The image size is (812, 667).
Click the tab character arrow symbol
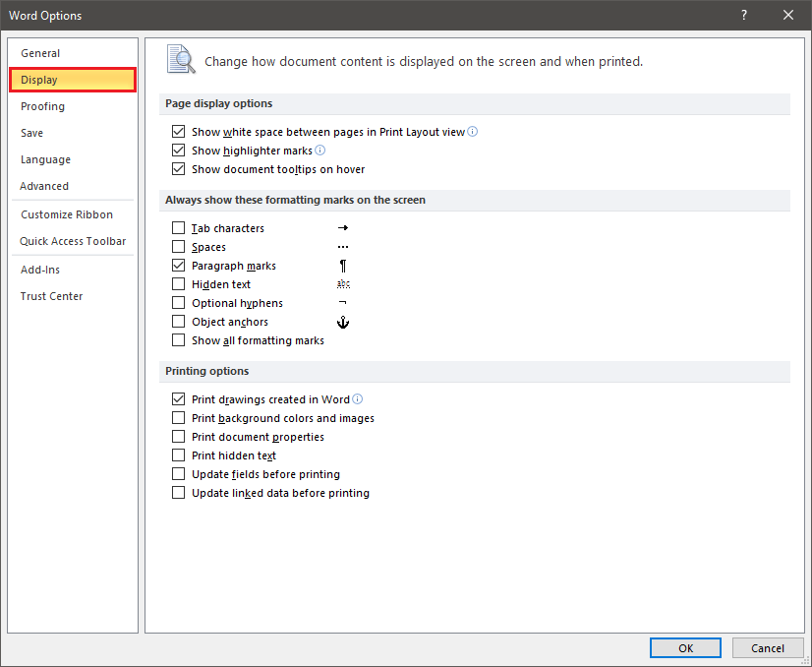[x=343, y=228]
